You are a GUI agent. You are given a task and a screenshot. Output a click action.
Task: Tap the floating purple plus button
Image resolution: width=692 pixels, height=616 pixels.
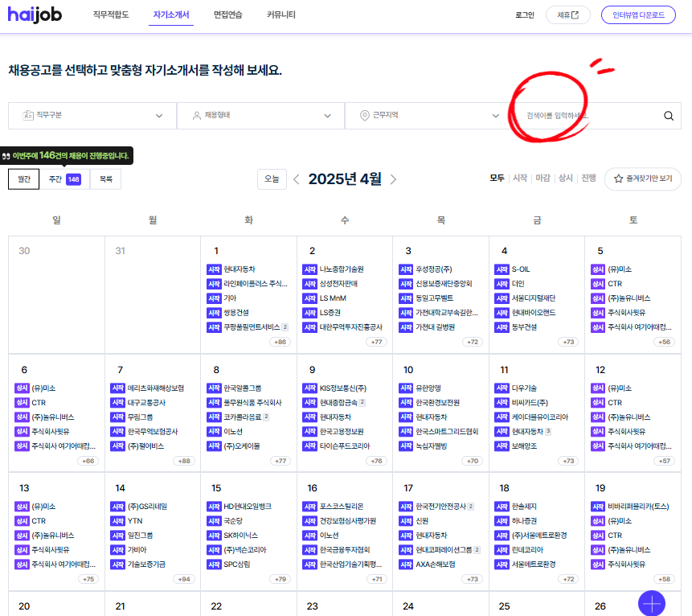tap(651, 603)
